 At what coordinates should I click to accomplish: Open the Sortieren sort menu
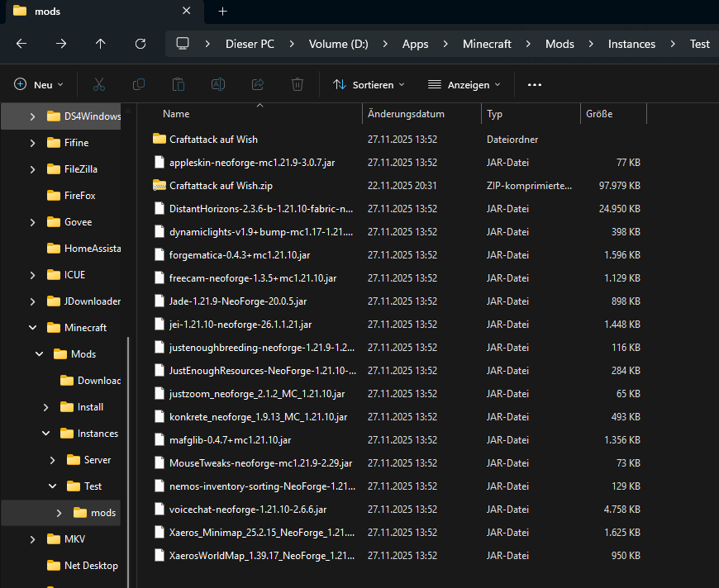coord(369,84)
